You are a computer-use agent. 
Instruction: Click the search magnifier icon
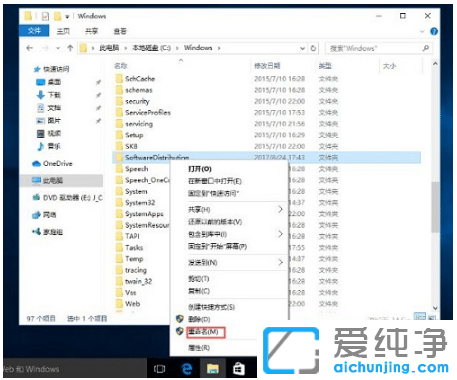tap(426, 48)
